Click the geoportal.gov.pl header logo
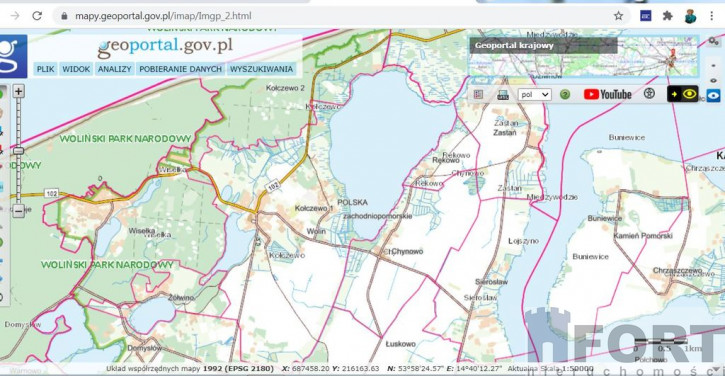Image resolution: width=725 pixels, height=376 pixels. 165,46
